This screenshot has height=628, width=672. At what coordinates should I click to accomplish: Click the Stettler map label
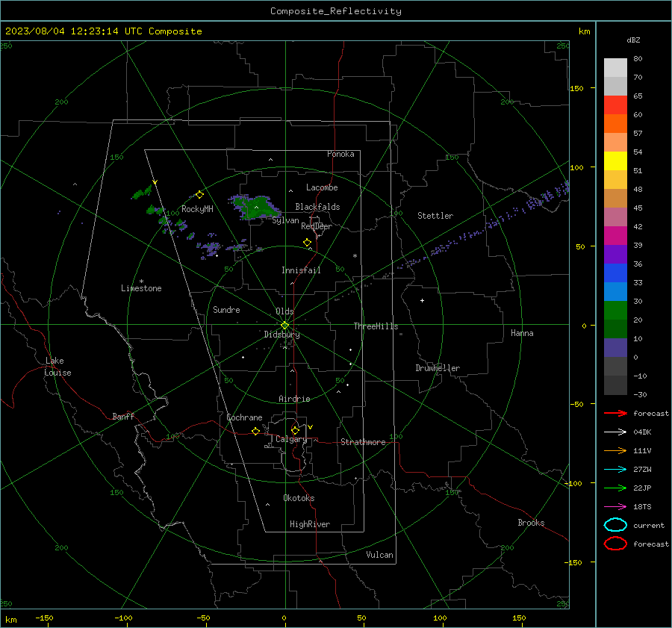pyautogui.click(x=435, y=216)
